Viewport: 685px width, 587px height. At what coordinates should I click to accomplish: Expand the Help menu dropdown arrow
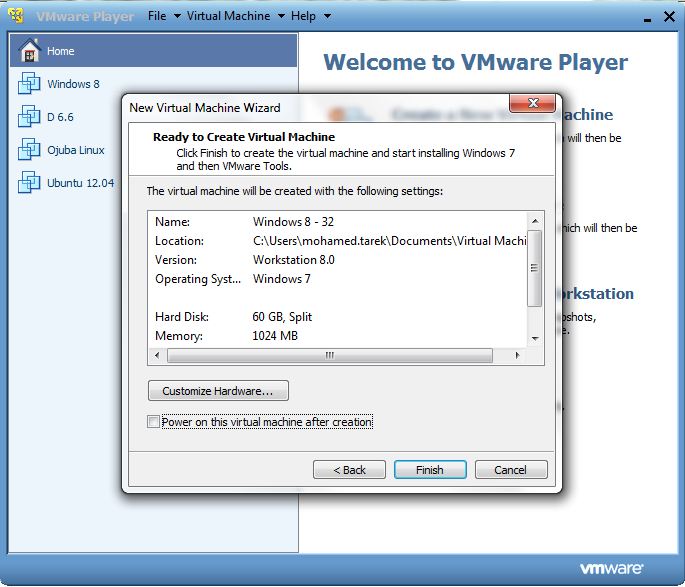tap(327, 16)
